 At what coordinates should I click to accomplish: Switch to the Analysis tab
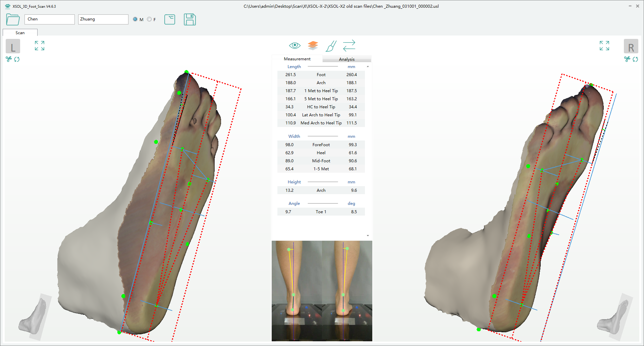coord(346,59)
